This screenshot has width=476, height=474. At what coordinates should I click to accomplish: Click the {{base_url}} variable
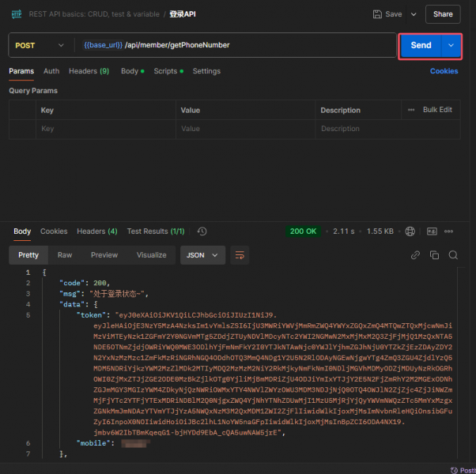[x=103, y=45]
